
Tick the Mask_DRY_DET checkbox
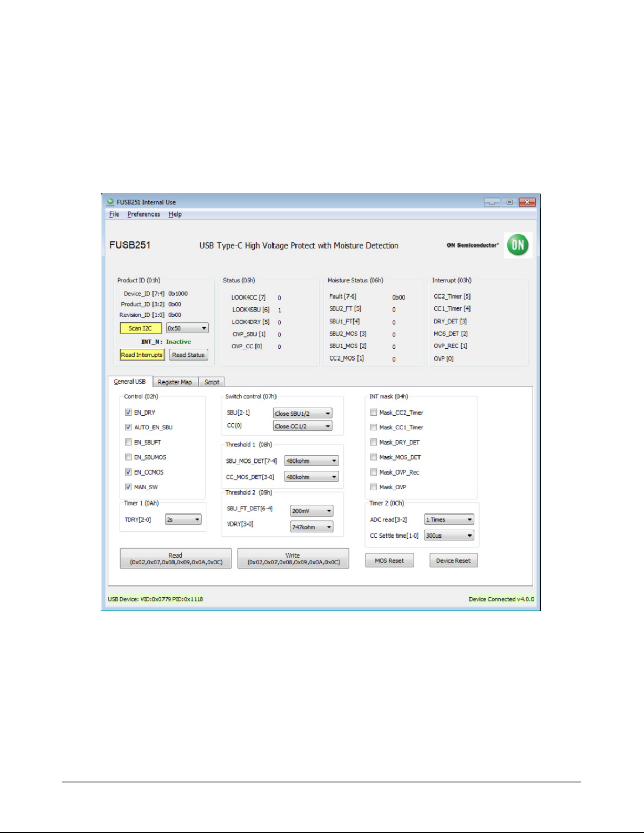coord(374,442)
